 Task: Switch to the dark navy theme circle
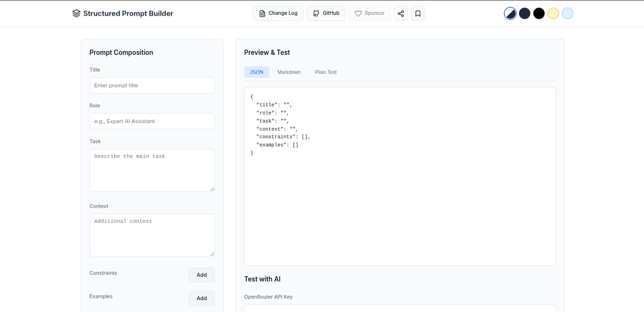coord(525,13)
